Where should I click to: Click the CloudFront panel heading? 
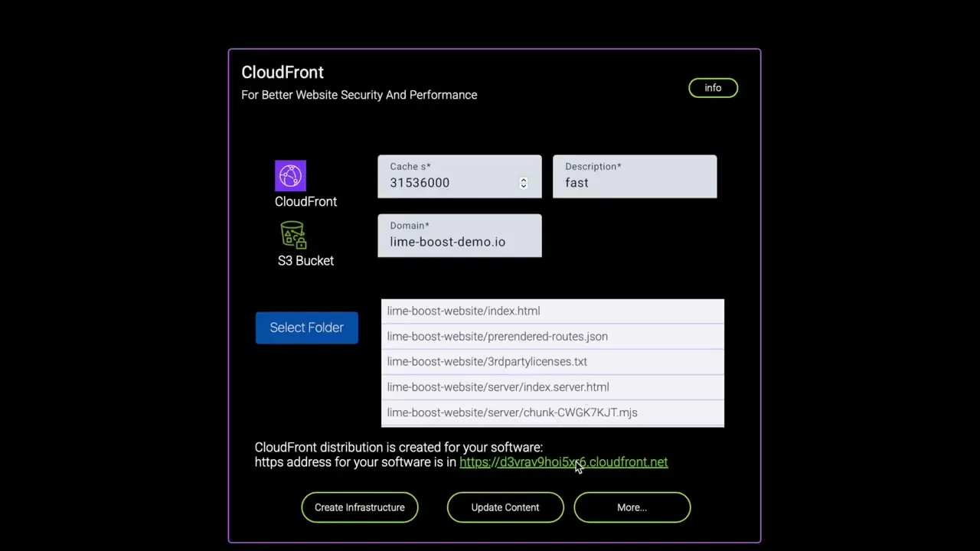pos(283,73)
